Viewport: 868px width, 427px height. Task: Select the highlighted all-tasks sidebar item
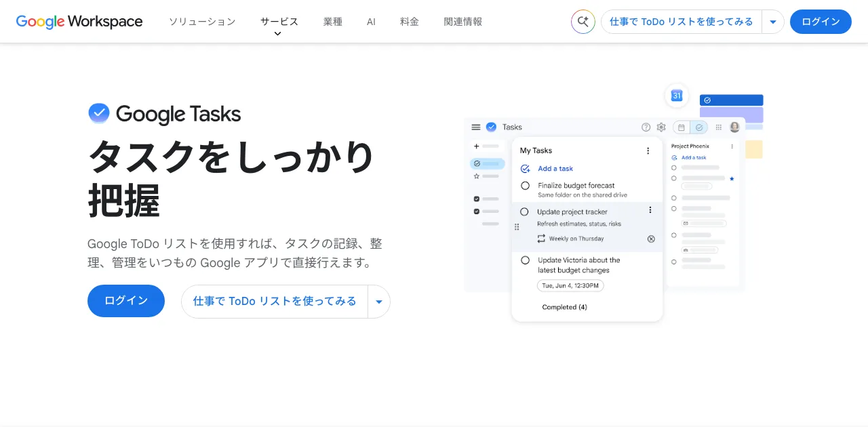tap(488, 163)
